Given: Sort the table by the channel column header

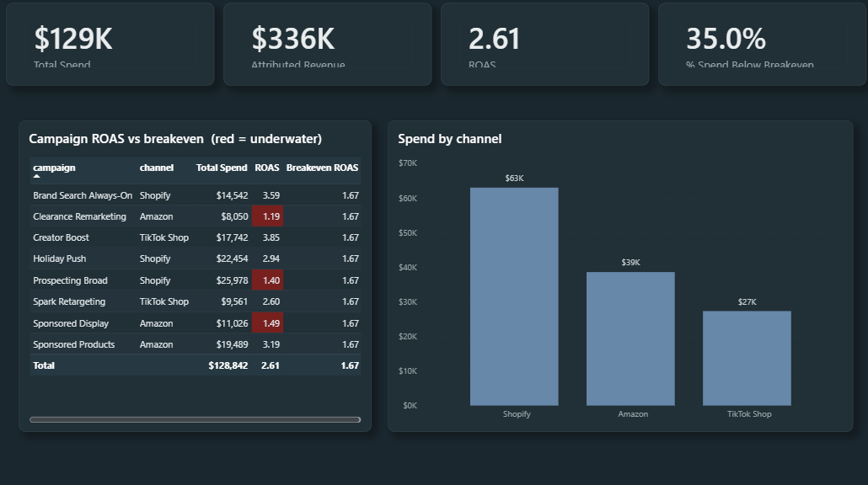Looking at the screenshot, I should tap(156, 168).
